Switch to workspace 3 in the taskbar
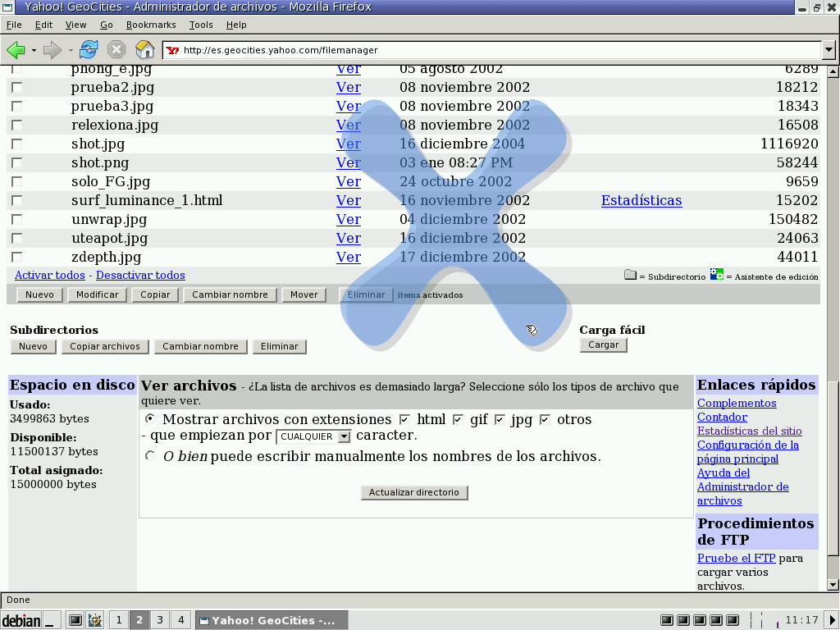 click(x=160, y=620)
